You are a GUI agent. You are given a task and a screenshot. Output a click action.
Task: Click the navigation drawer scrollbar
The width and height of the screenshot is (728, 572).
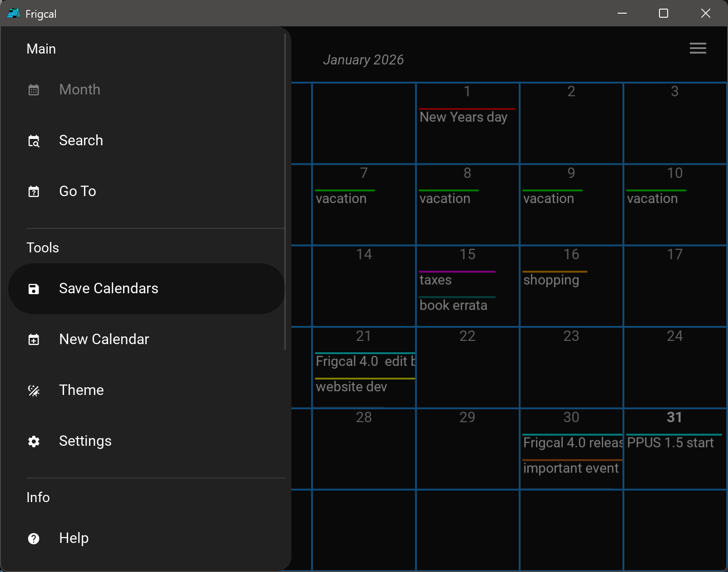point(285,191)
